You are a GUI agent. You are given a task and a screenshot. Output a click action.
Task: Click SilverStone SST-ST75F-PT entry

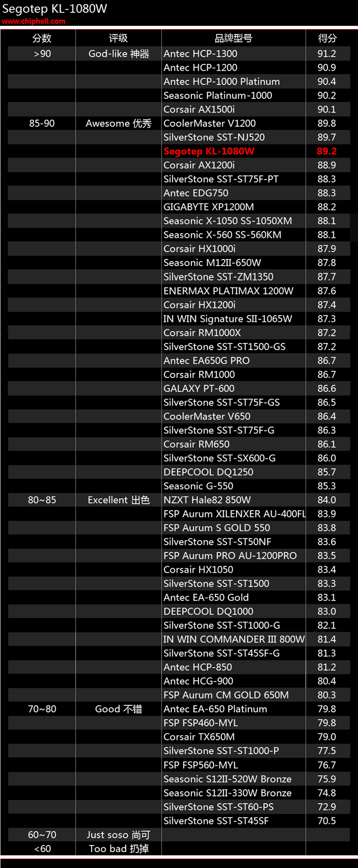click(x=221, y=179)
